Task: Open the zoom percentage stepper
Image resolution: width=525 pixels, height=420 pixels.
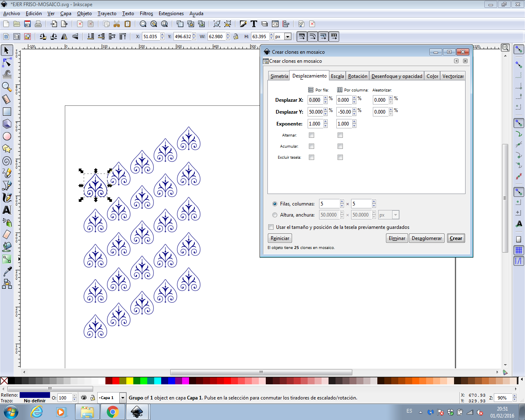Action: click(514, 398)
